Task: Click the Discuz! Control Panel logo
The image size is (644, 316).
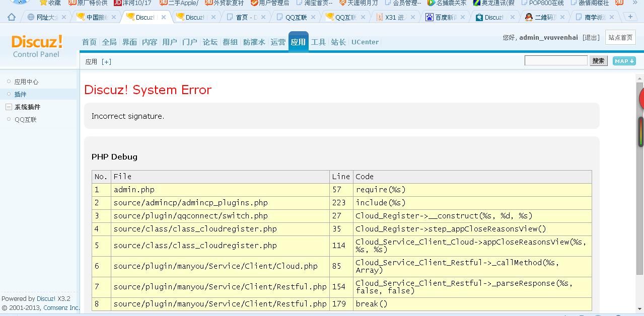Action: (x=37, y=46)
